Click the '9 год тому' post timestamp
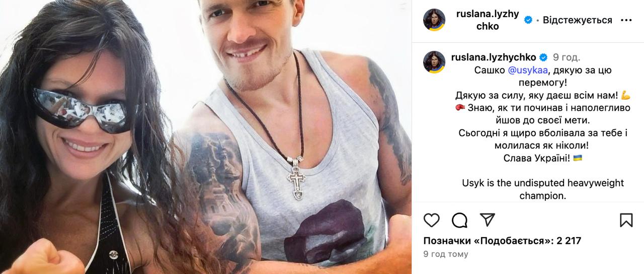 click(445, 254)
